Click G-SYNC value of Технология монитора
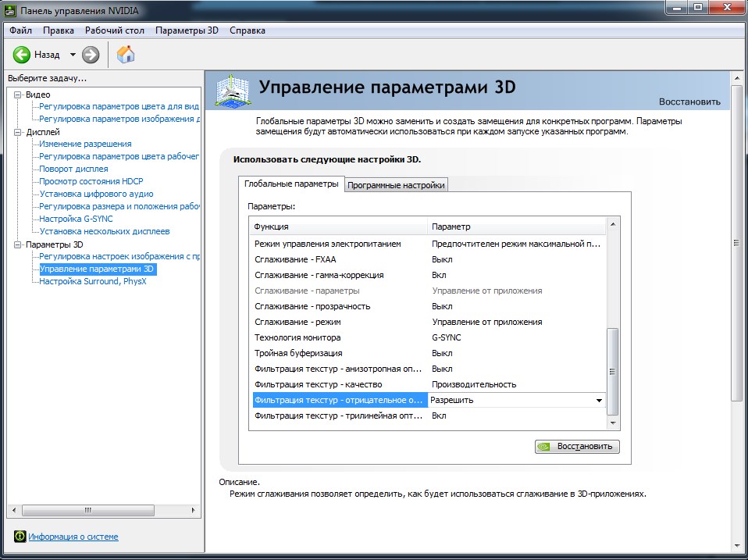The width and height of the screenshot is (748, 560). tap(447, 337)
